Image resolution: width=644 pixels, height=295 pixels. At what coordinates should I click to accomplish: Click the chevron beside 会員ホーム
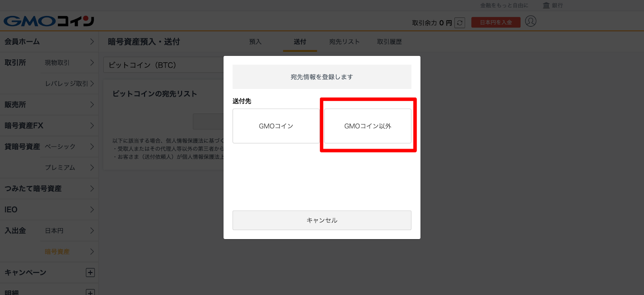(x=92, y=42)
